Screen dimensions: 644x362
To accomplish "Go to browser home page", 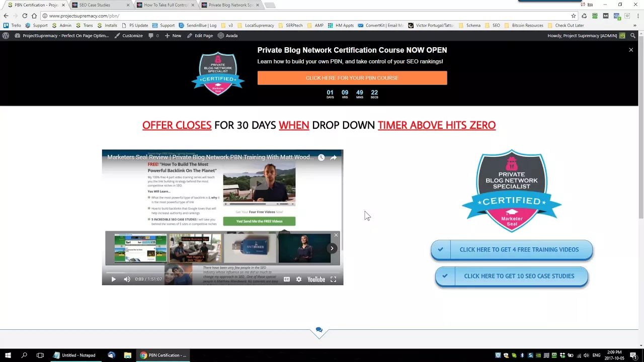I will click(34, 16).
